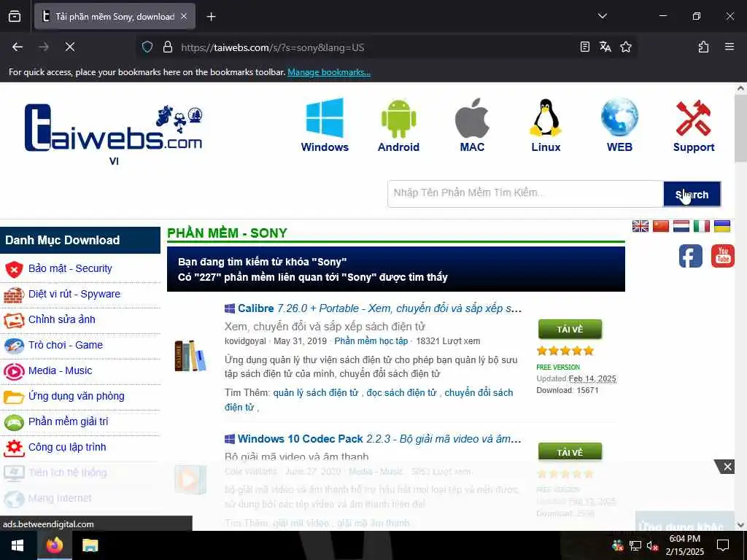Image resolution: width=747 pixels, height=560 pixels.
Task: Click the blue Search button
Action: (692, 194)
